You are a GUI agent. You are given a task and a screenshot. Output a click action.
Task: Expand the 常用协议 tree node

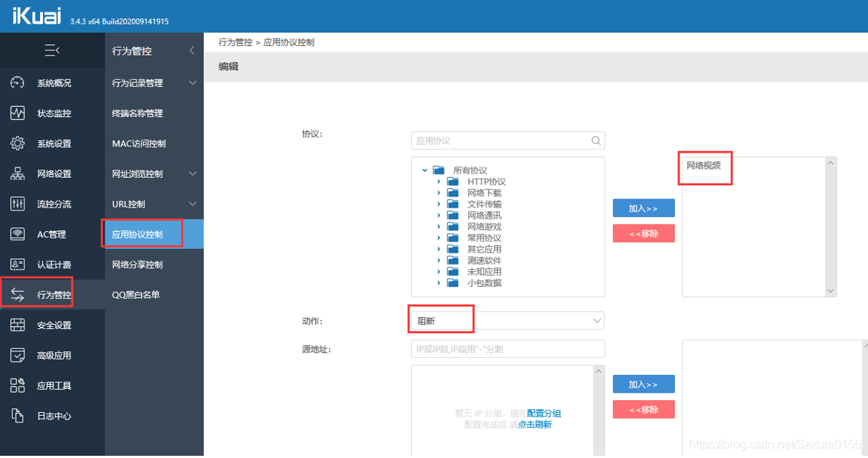(438, 238)
